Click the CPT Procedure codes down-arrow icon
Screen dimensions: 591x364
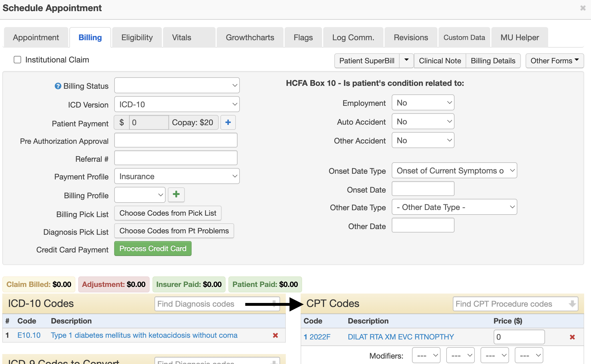click(572, 304)
